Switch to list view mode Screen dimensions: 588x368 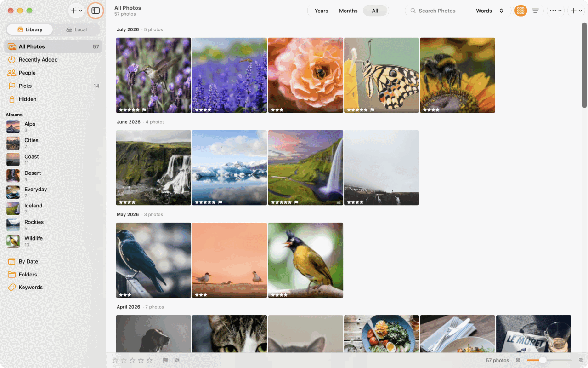pyautogui.click(x=536, y=11)
